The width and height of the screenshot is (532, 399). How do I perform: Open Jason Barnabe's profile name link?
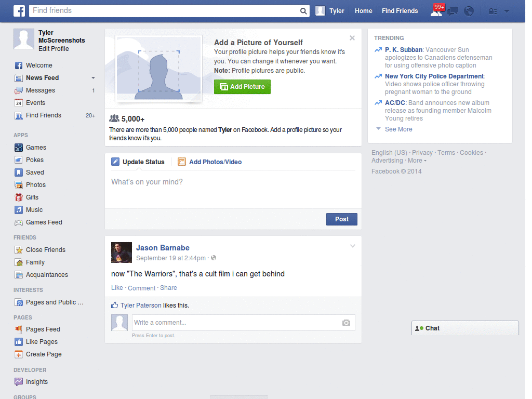(163, 248)
